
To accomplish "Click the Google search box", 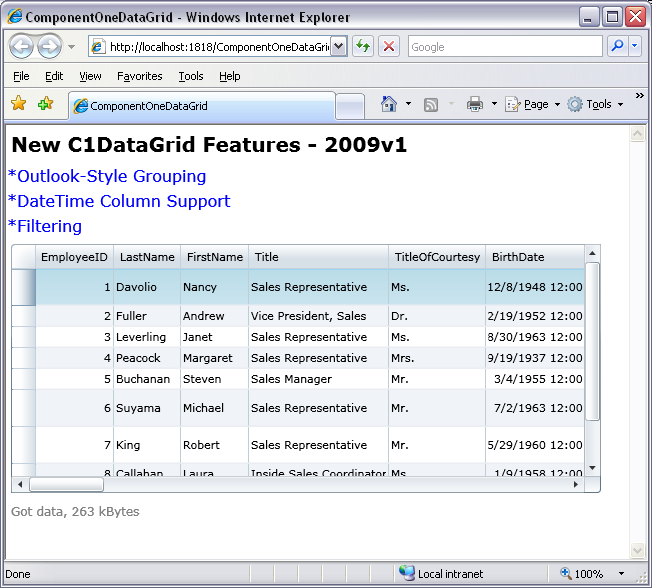I will [505, 47].
